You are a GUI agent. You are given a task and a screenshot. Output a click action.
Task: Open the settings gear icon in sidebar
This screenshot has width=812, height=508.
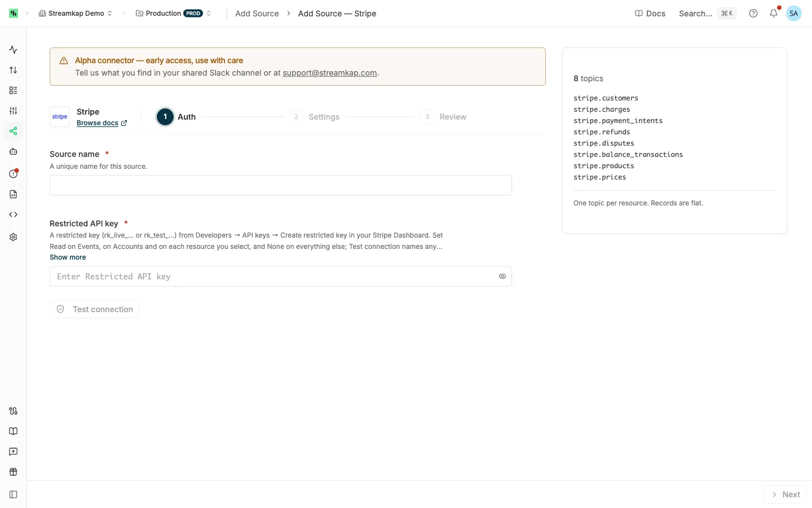[x=14, y=237]
